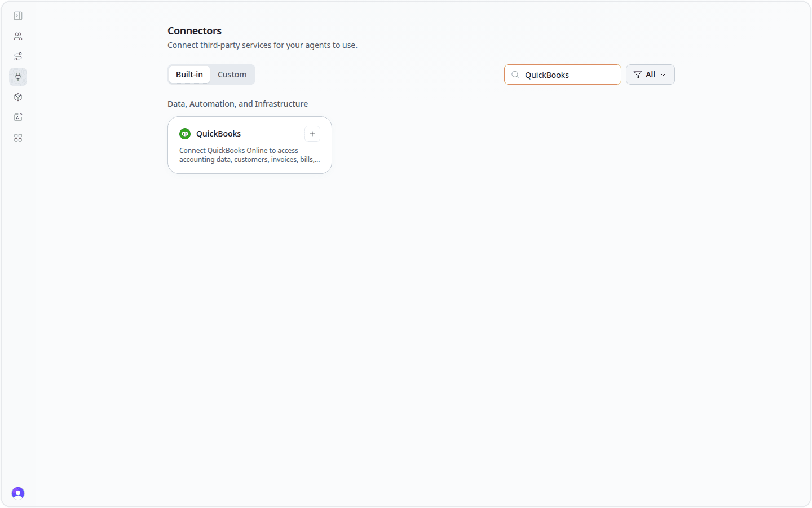Click the "Data, Automation, and Infrastructure" heading
812x508 pixels.
pos(238,104)
